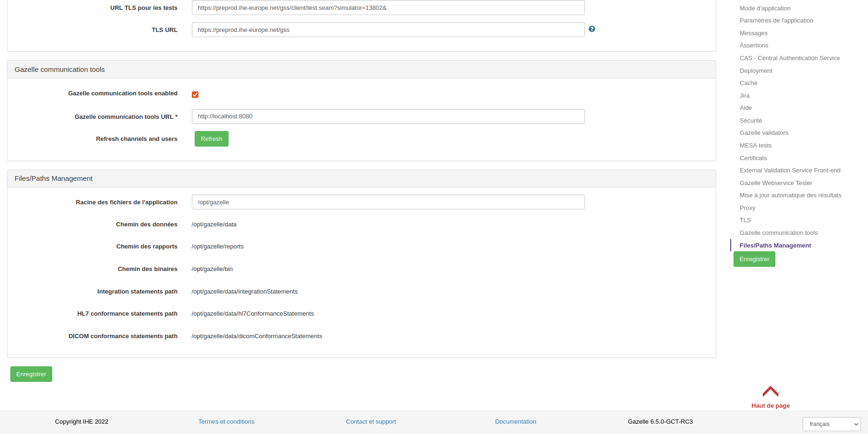868x434 pixels.
Task: Select Files/Paths Management in sidebar
Action: pos(775,246)
